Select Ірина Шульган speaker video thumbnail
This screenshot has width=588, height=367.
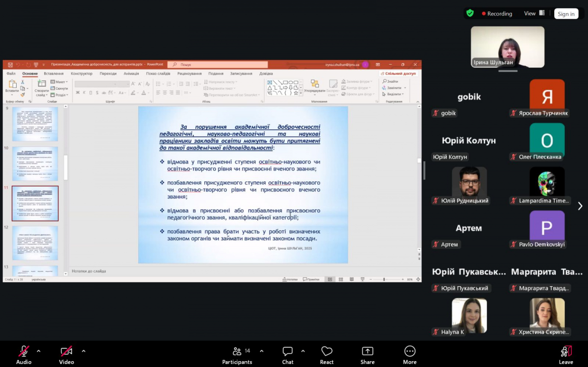pos(507,47)
